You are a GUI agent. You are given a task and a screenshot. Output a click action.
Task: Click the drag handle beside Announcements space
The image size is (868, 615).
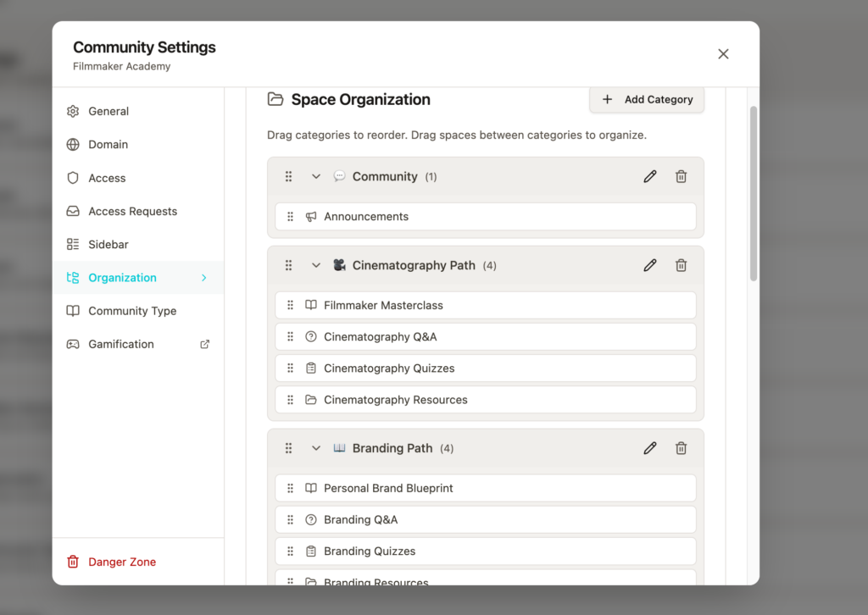click(x=290, y=217)
